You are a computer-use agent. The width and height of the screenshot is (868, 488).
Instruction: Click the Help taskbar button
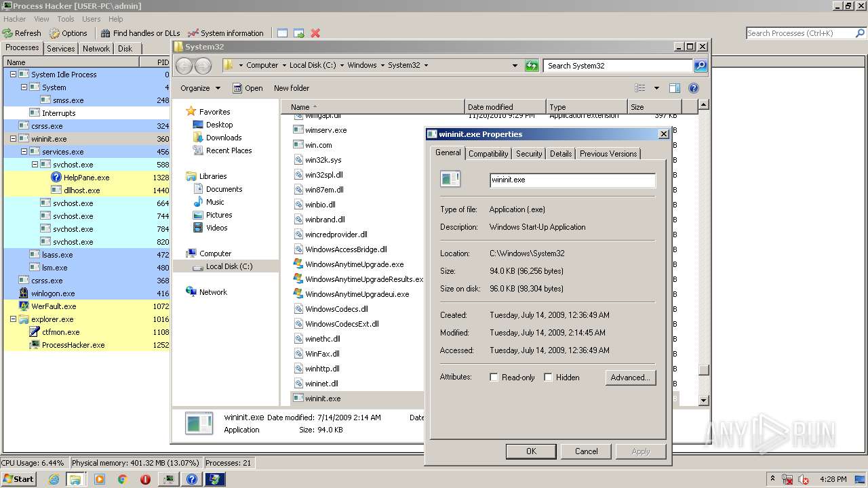pos(192,479)
